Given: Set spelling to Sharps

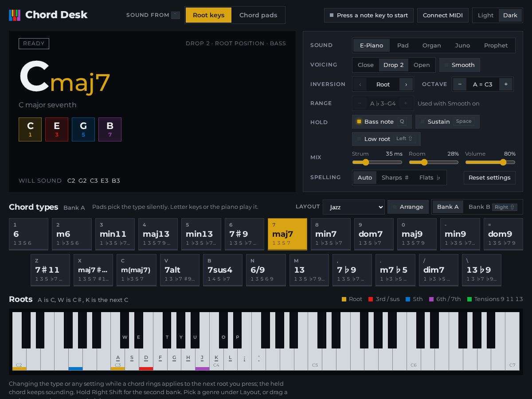Looking at the screenshot, I should (395, 177).
